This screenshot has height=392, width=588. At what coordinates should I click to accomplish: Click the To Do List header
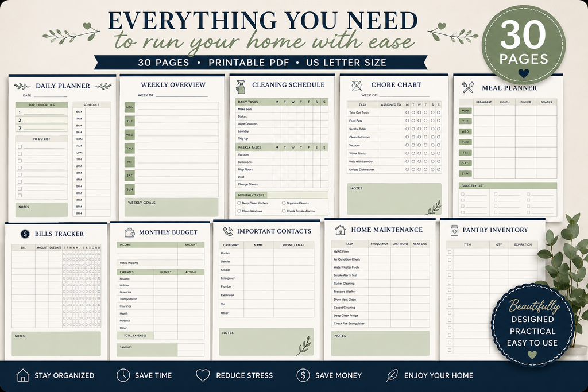(x=41, y=139)
